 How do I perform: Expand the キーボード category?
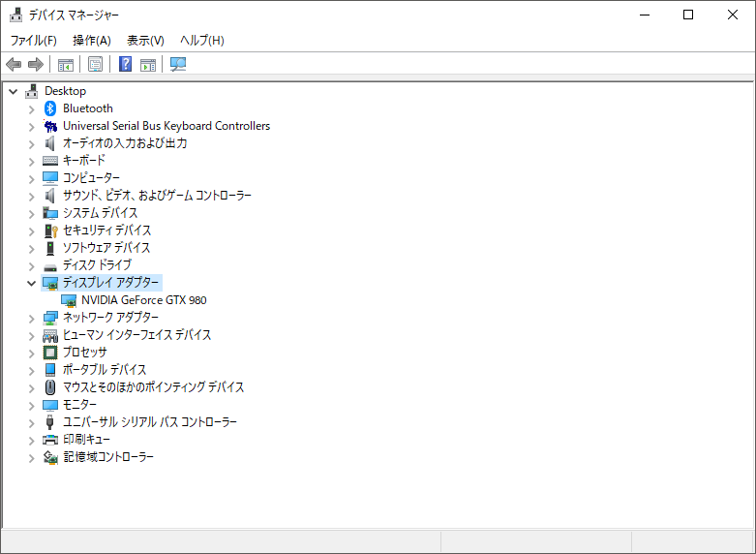(x=32, y=162)
